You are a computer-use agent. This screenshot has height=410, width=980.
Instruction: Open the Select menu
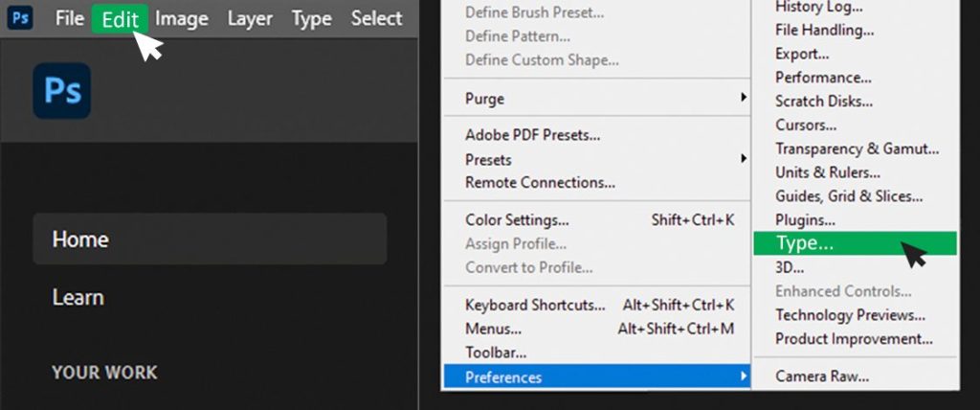pos(376,18)
